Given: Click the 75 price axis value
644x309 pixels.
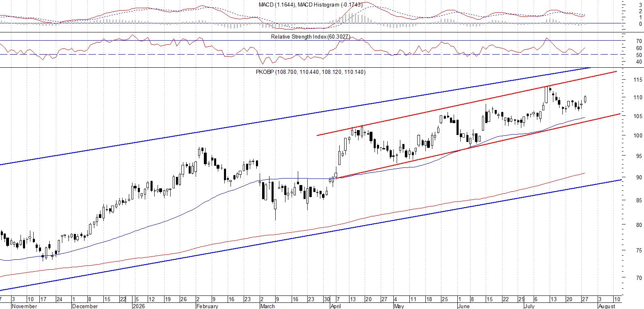Looking at the screenshot, I should click(639, 250).
